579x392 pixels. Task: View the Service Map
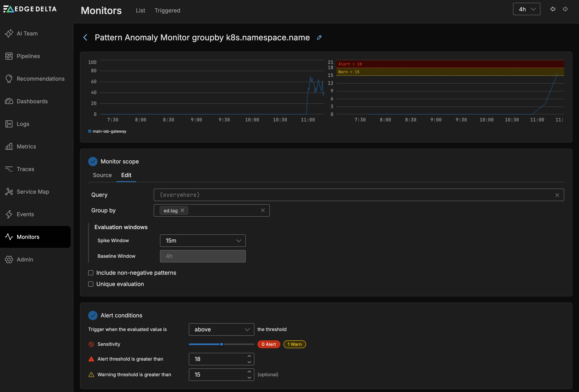(33, 192)
